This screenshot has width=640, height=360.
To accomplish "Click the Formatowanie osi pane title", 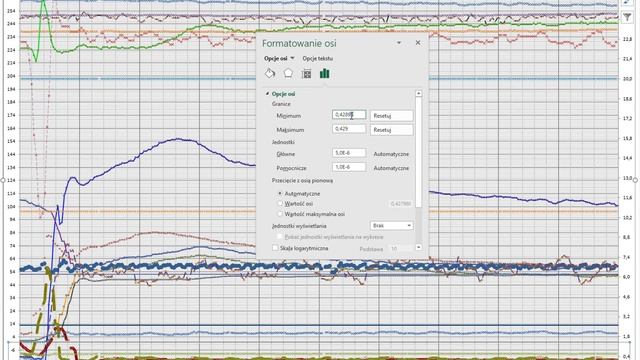I will click(x=299, y=43).
